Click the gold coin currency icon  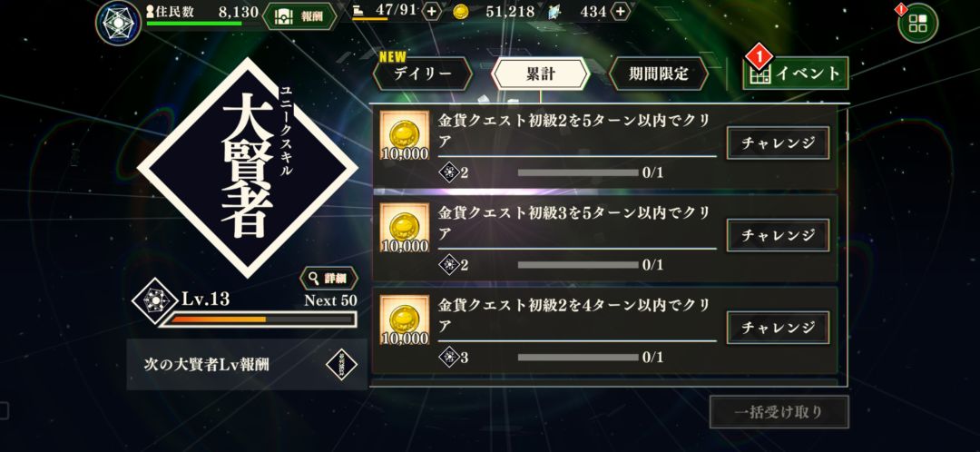pyautogui.click(x=461, y=11)
